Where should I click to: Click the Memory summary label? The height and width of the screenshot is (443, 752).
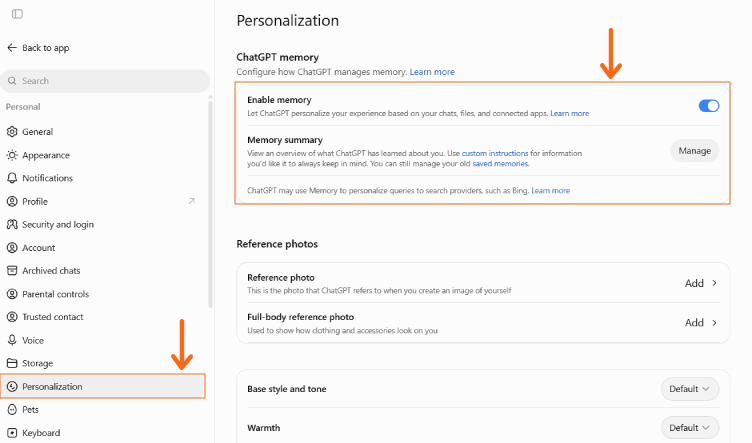coord(285,140)
